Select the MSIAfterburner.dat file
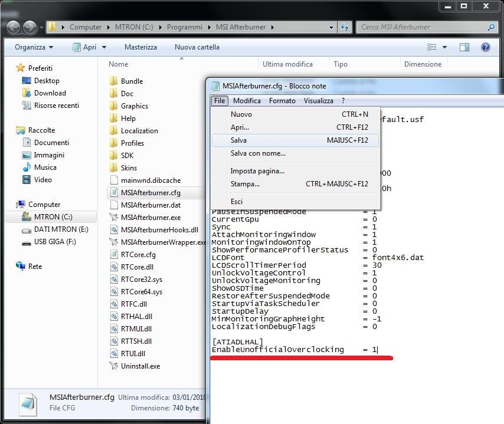The image size is (504, 424). [150, 205]
